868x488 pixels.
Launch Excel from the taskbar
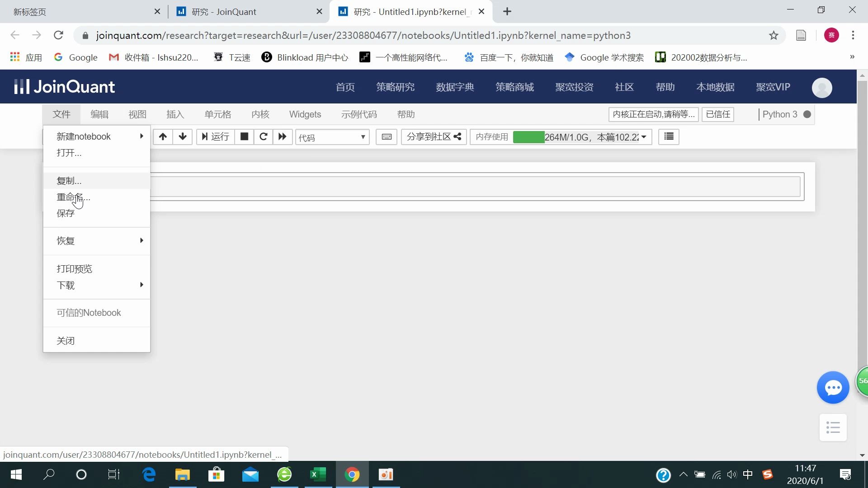318,475
